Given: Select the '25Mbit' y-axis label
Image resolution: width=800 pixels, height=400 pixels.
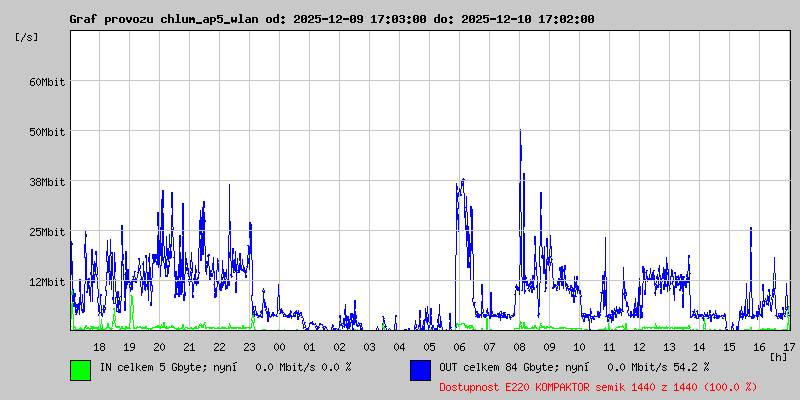Looking at the screenshot, I should point(47,232).
